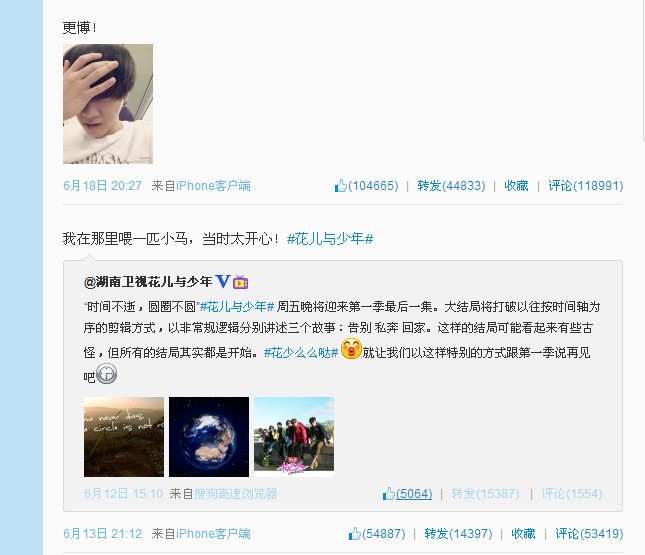Click timestamp 6月18日 20:27
The image size is (645, 555).
point(102,186)
